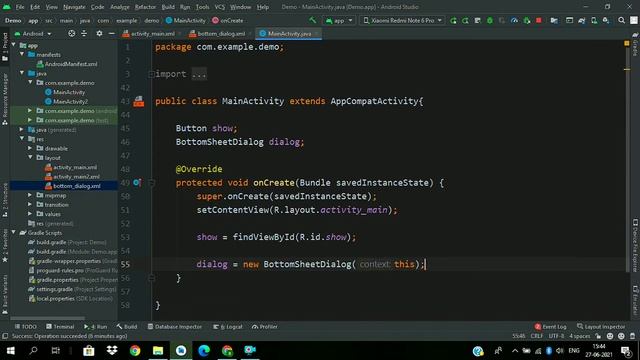
Task: Collapse the Gradle Scripts node
Action: 14,232
